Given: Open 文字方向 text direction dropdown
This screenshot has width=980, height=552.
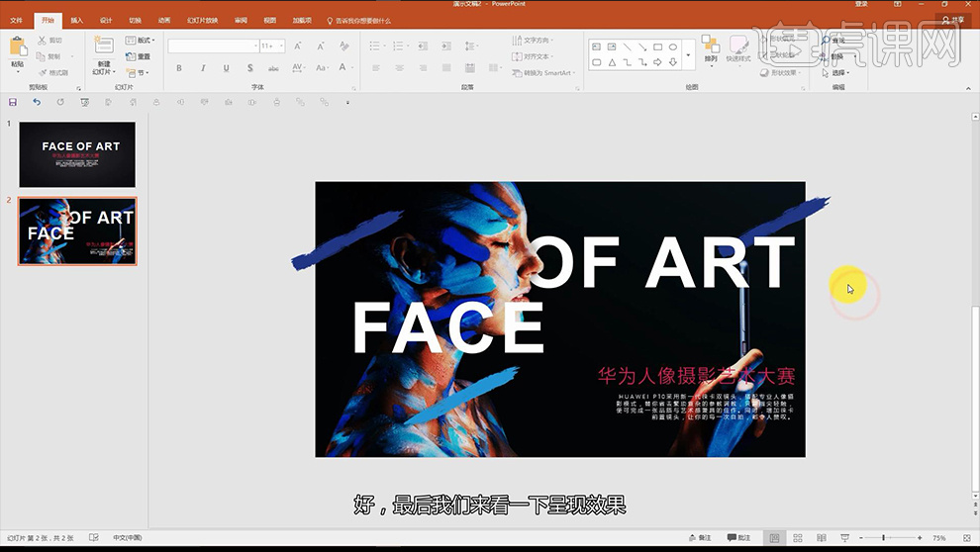Looking at the screenshot, I should (533, 40).
